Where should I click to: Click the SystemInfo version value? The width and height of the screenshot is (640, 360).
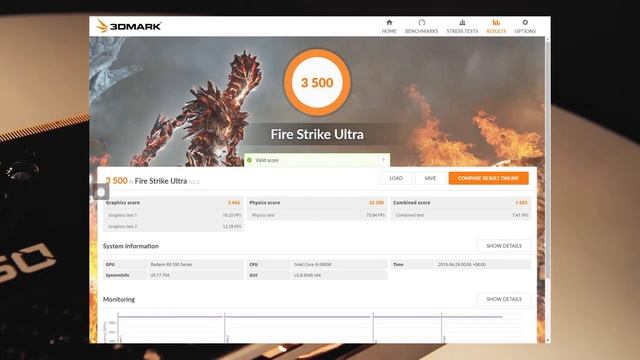(160, 275)
